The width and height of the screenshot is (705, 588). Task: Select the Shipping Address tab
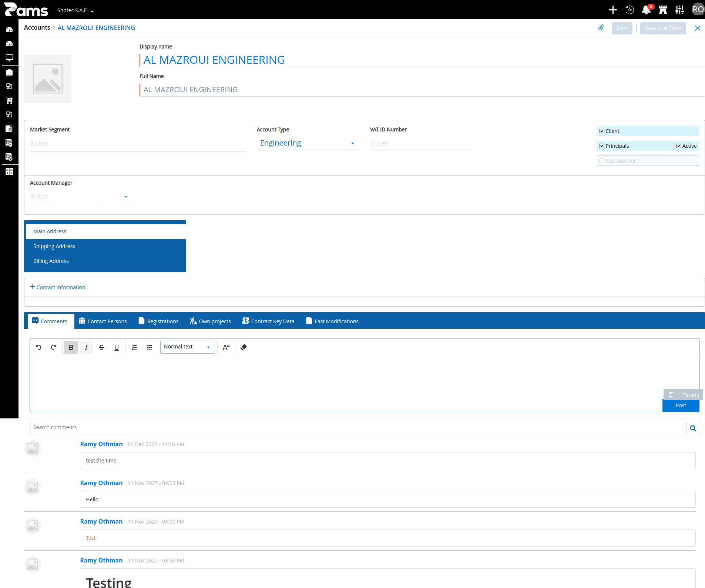105,246
